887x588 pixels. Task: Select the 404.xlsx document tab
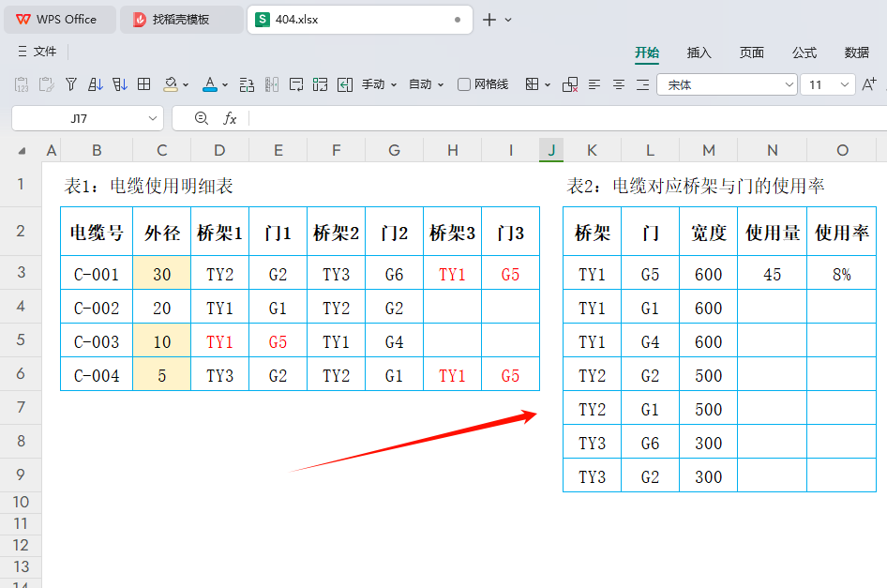pyautogui.click(x=360, y=20)
